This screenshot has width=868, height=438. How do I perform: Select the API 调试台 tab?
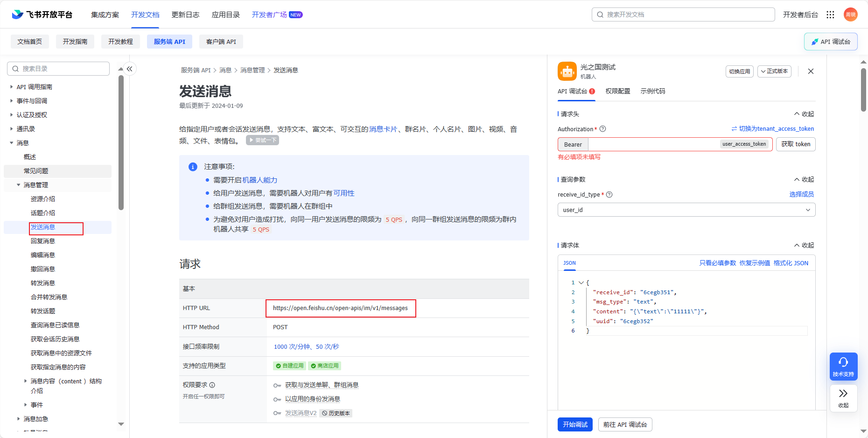pos(576,92)
